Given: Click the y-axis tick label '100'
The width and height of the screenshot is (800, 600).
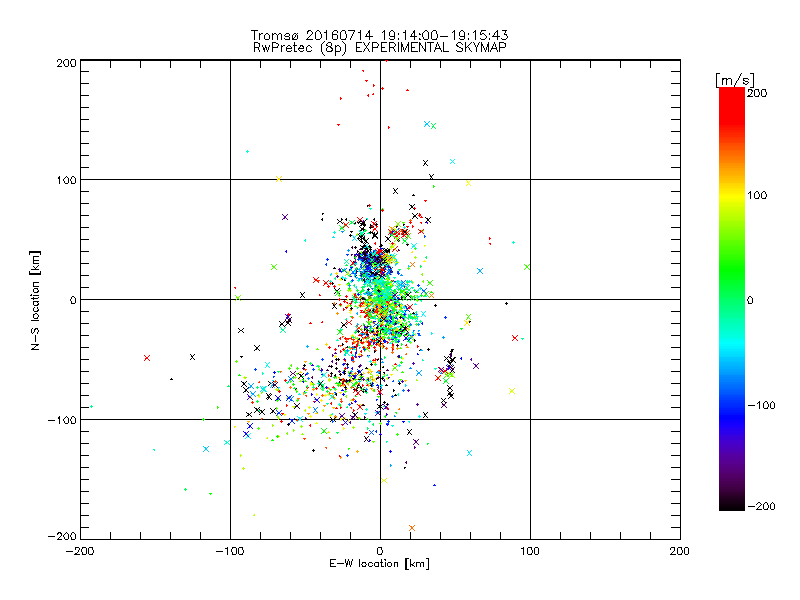Looking at the screenshot, I should click(x=66, y=180).
